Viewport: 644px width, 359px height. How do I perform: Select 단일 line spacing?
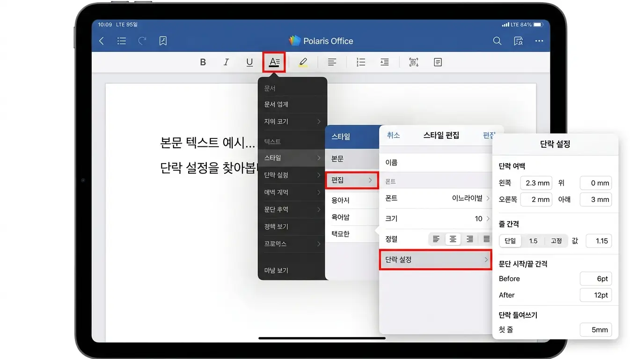(x=510, y=241)
